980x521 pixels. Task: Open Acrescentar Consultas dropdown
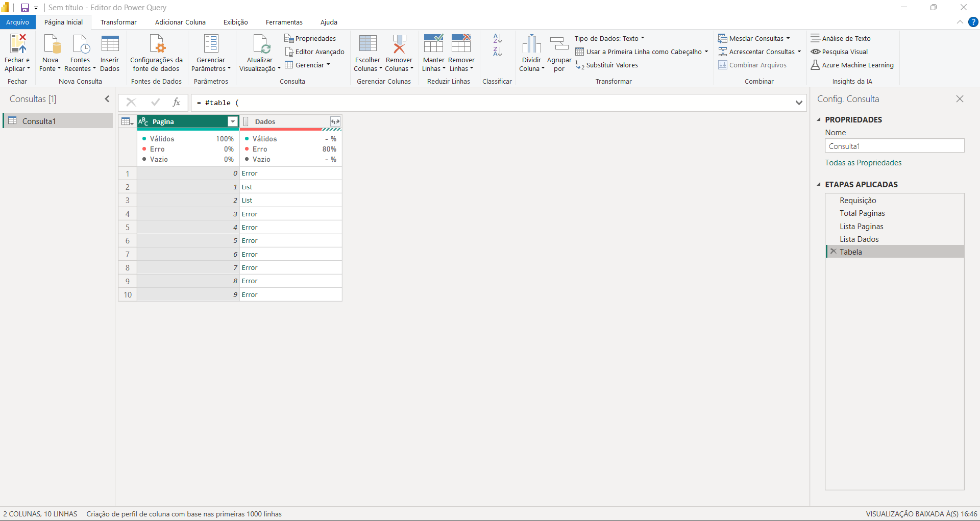point(759,52)
